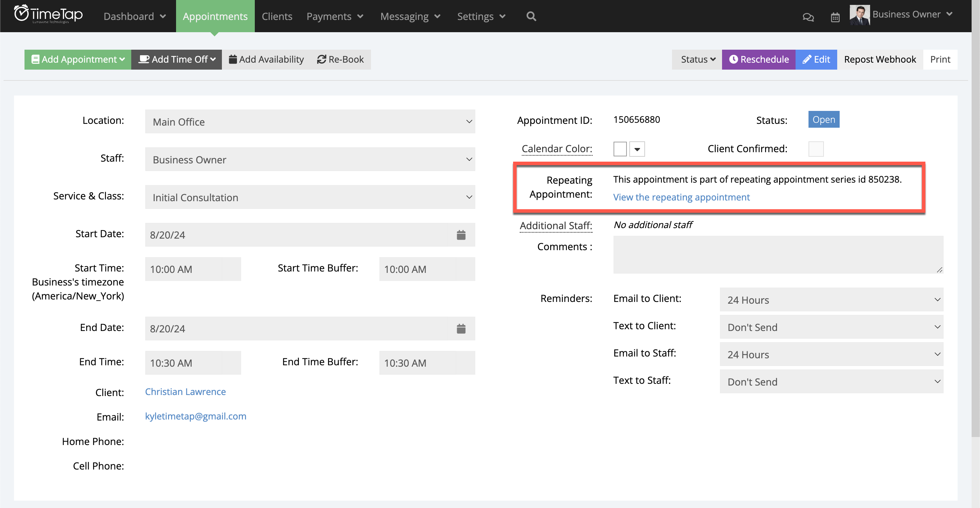Open the Email to Client reminder dropdown
Image resolution: width=980 pixels, height=508 pixels.
831,299
